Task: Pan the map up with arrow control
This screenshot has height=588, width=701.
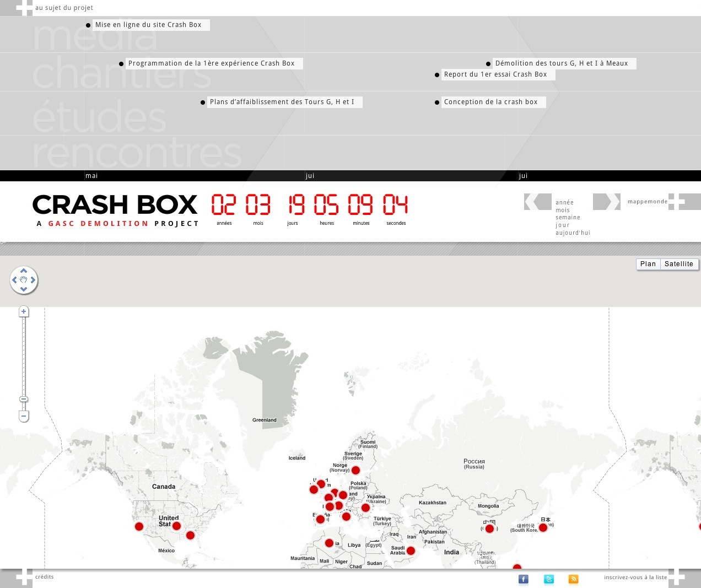Action: coord(24,271)
